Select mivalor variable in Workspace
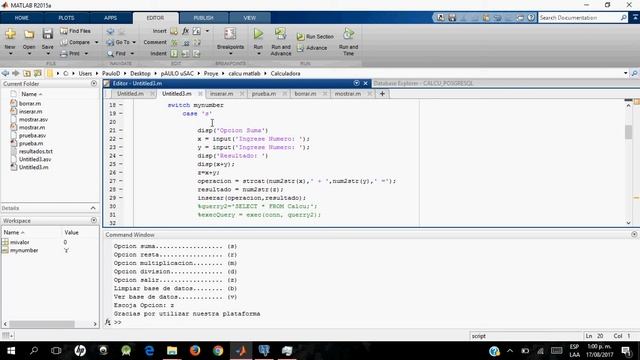This screenshot has height=360, width=640. tap(20, 242)
